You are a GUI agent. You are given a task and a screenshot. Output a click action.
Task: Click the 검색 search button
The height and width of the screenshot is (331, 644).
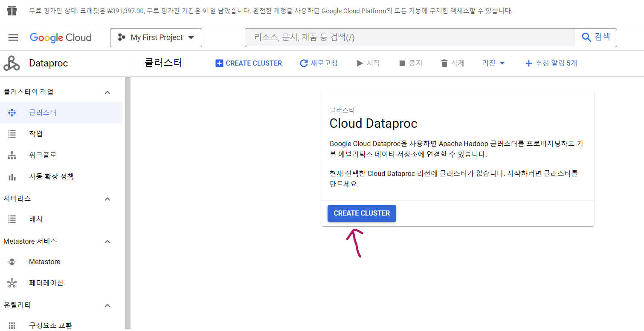pos(596,37)
